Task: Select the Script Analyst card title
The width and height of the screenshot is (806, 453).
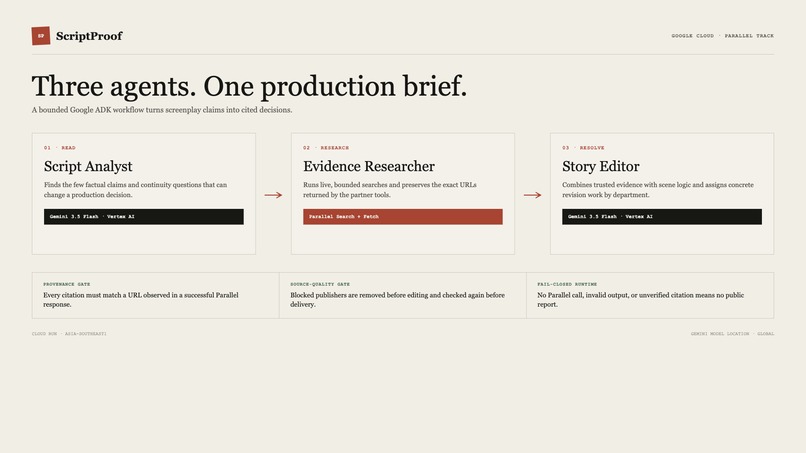Action: (x=88, y=166)
